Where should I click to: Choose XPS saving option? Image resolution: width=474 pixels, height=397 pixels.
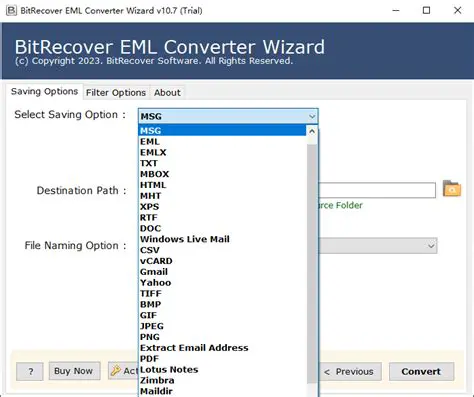tap(222, 206)
